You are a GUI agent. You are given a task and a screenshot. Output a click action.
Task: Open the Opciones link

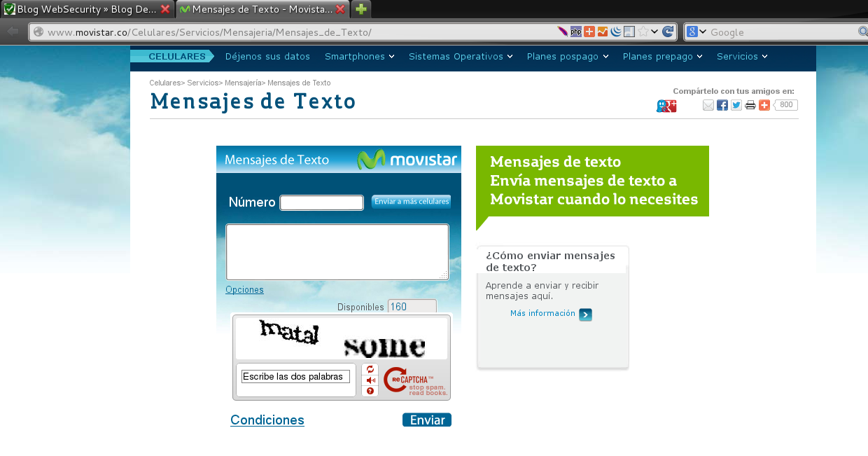pyautogui.click(x=244, y=290)
